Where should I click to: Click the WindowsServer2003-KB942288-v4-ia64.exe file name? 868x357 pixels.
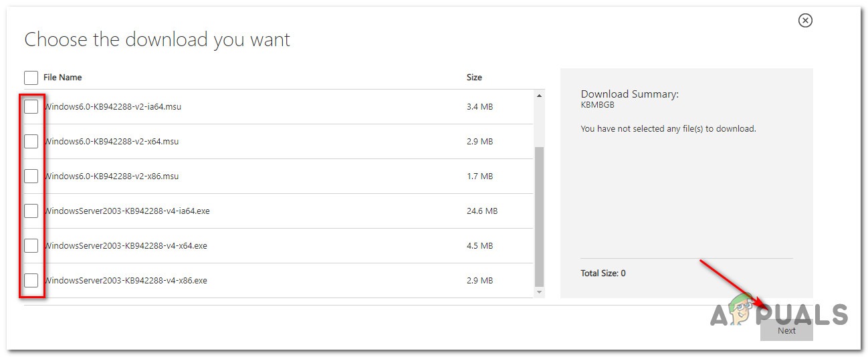click(x=126, y=211)
